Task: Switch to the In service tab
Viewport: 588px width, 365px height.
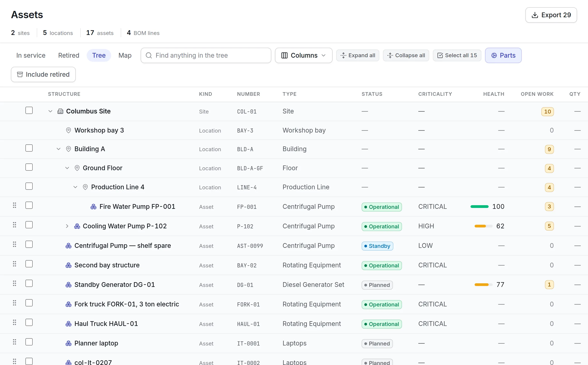Action: point(31,56)
